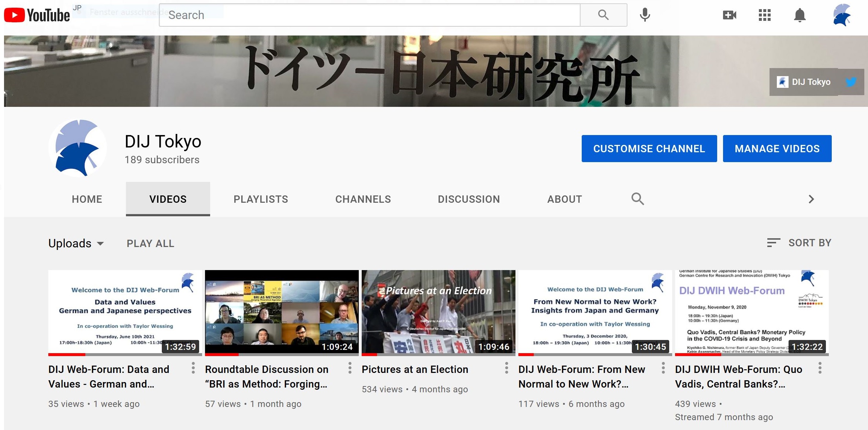
Task: Open options for From New Normal video
Action: click(x=663, y=368)
